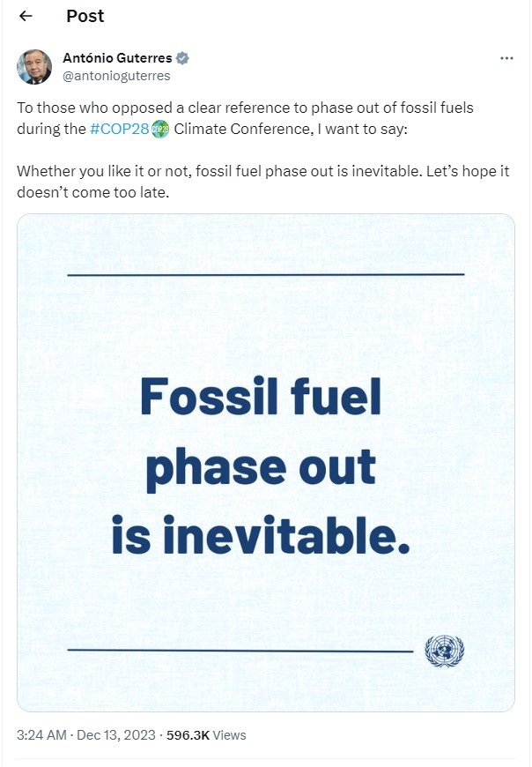Click the Dec 13, 2023 date

pos(118,734)
